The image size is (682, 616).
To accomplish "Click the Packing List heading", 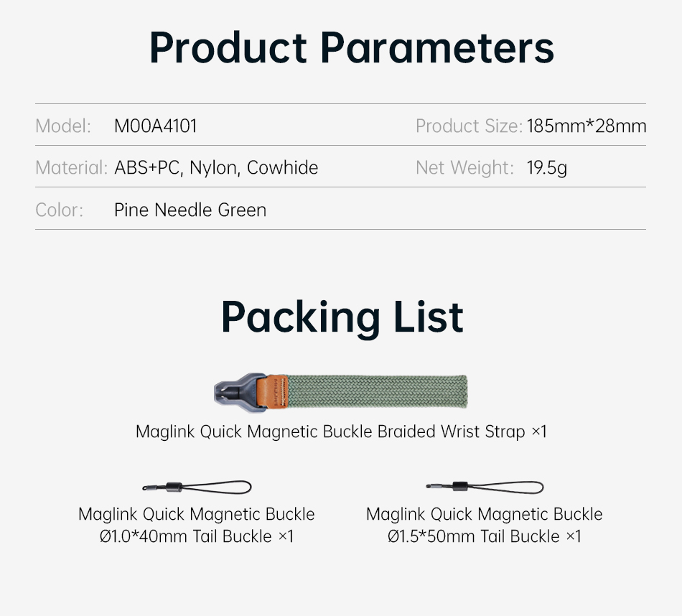I will pyautogui.click(x=342, y=317).
